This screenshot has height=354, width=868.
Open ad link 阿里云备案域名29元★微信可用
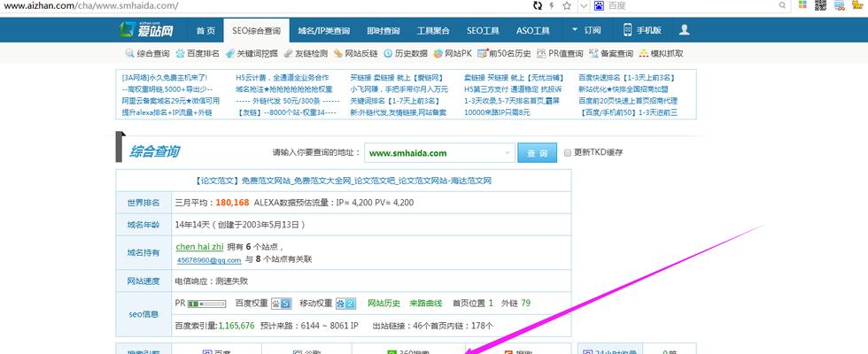point(170,101)
